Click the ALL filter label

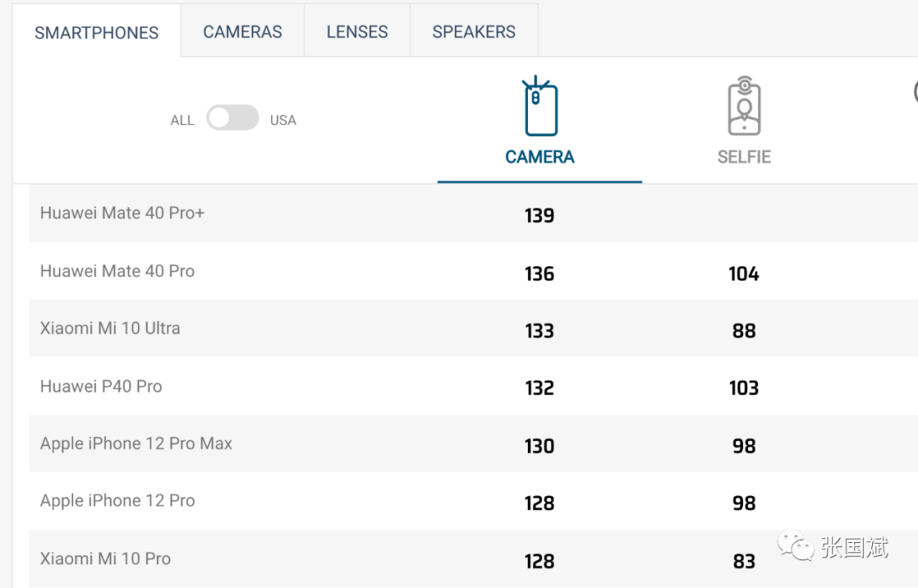pos(182,121)
